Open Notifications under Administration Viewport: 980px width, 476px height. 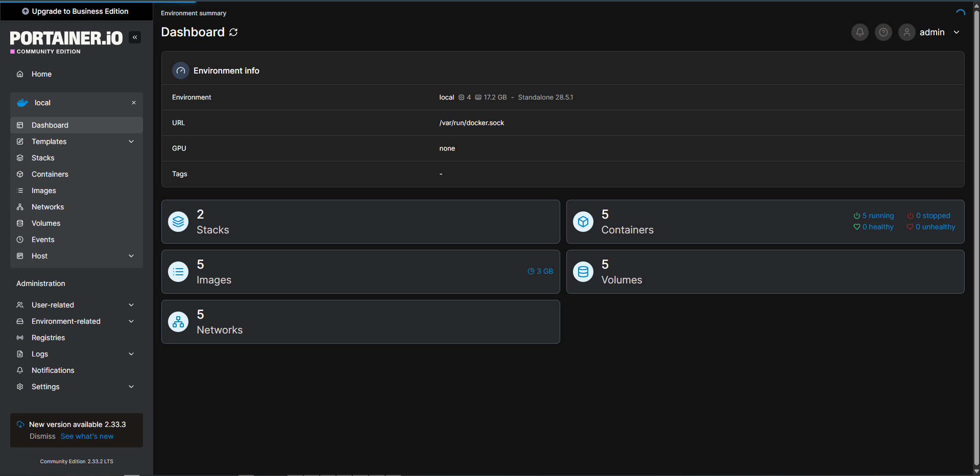pyautogui.click(x=52, y=370)
